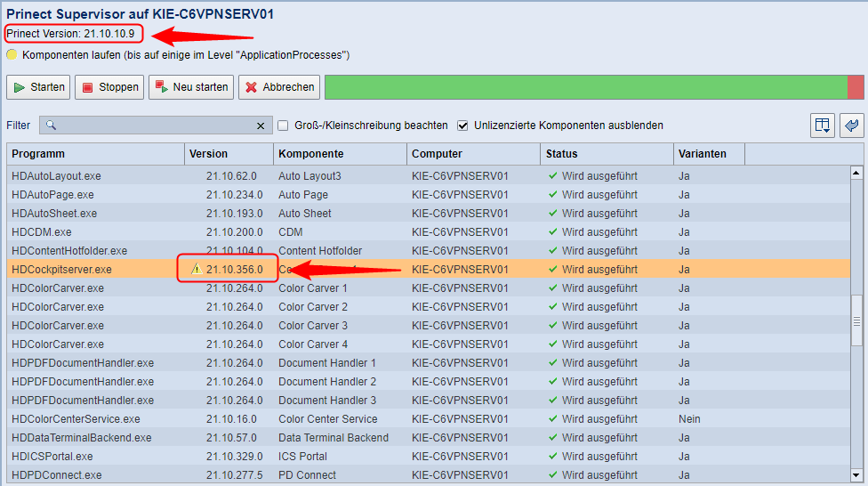Sort by the Programm column header
Image resolution: width=868 pixels, height=486 pixels.
pyautogui.click(x=95, y=154)
